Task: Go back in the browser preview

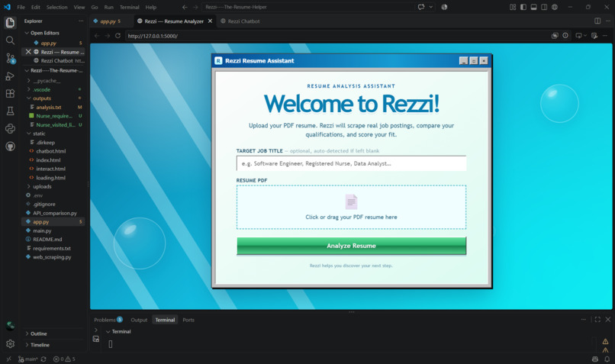Action: 97,36
